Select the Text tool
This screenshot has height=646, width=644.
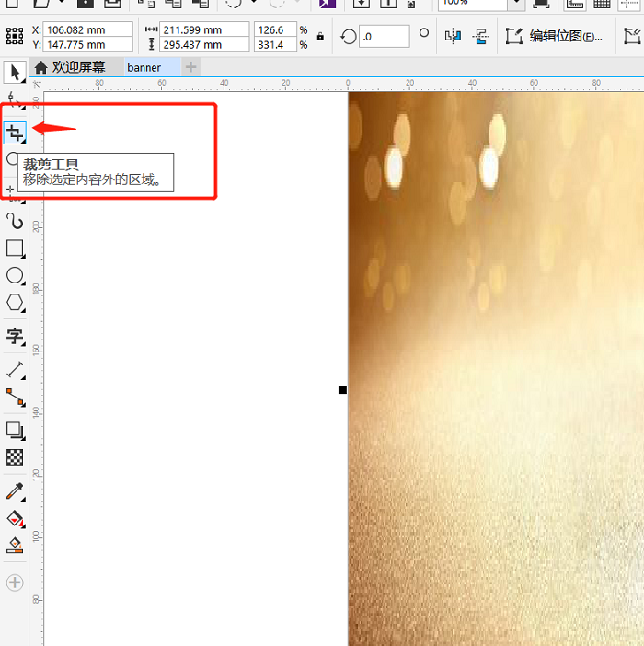pyautogui.click(x=15, y=336)
